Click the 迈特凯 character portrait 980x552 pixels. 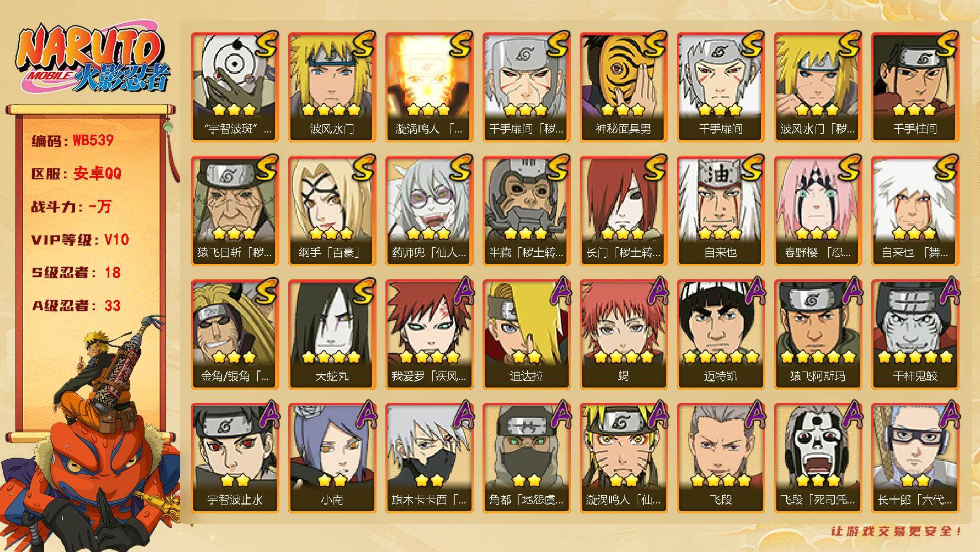[721, 335]
